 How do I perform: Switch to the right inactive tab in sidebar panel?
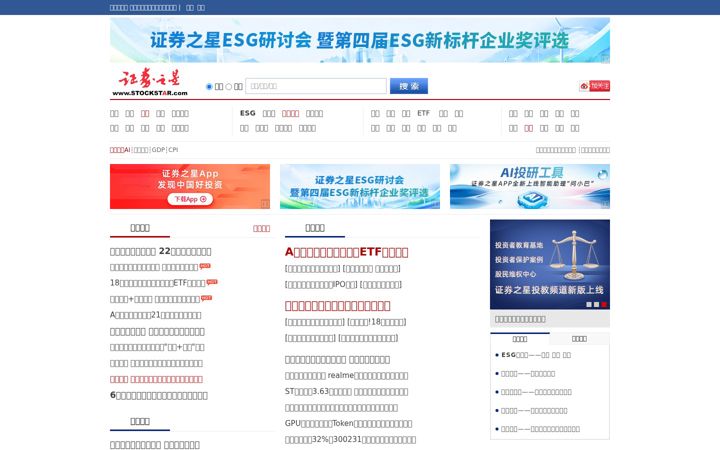click(x=579, y=338)
